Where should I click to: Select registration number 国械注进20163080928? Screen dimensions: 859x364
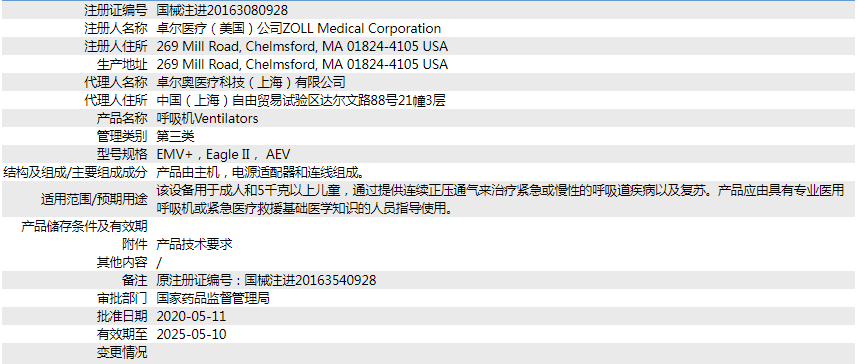tap(222, 10)
